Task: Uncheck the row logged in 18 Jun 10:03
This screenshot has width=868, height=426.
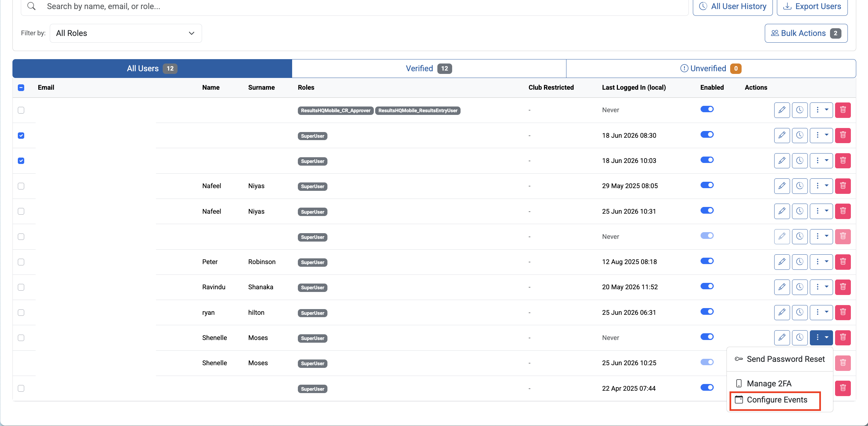Action: tap(21, 161)
